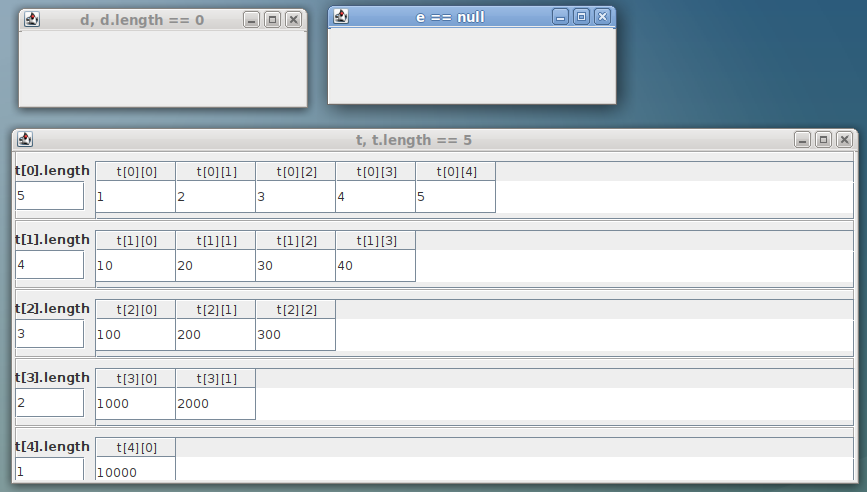This screenshot has height=492, width=867.
Task: Maximize the 'e == null' window
Action: (x=581, y=17)
